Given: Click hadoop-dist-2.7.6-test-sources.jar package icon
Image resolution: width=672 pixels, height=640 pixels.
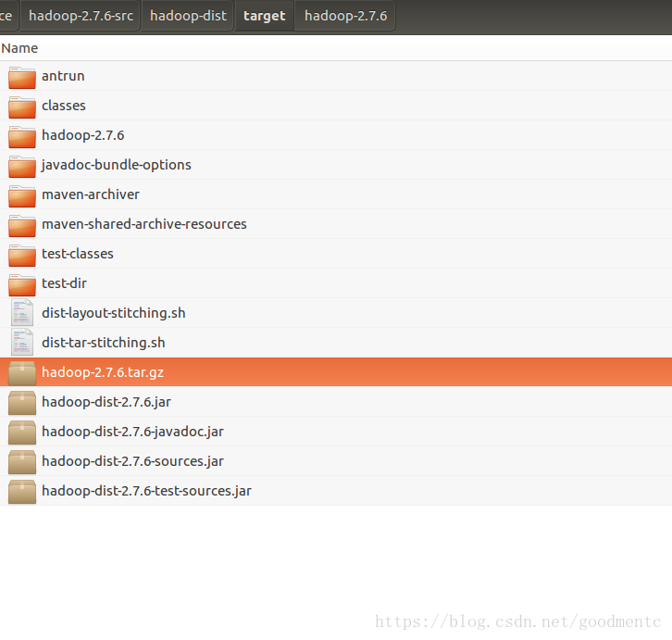Looking at the screenshot, I should pyautogui.click(x=22, y=491).
